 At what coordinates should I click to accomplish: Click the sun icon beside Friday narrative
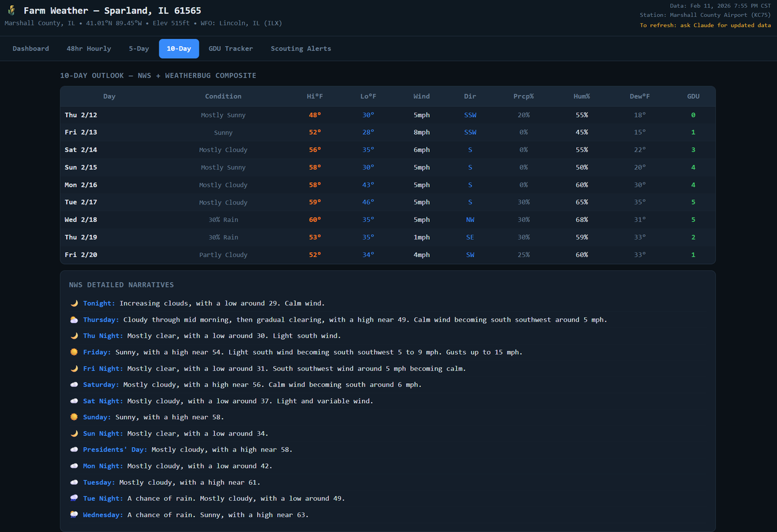click(x=74, y=352)
